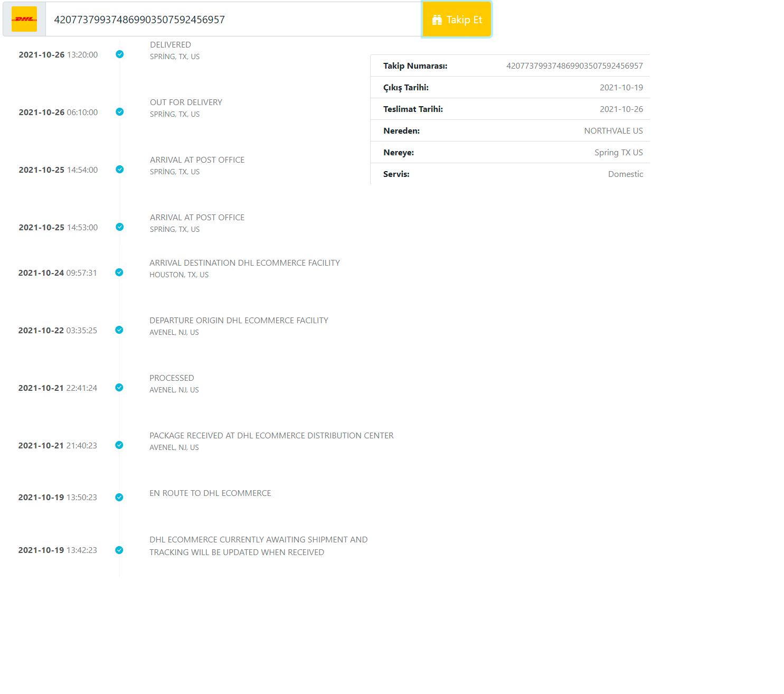The height and width of the screenshot is (694, 784).
Task: Select the 2021-10-19 departure date value
Action: [x=621, y=88]
